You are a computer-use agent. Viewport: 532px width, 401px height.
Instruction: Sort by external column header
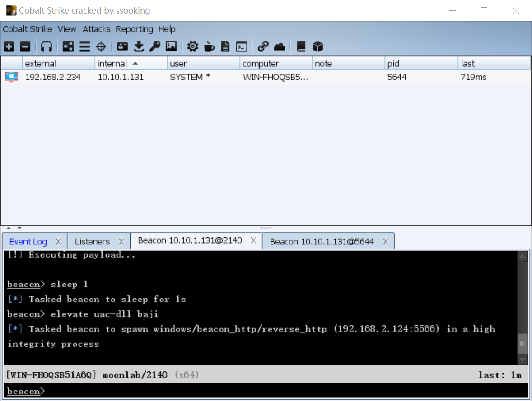point(58,64)
